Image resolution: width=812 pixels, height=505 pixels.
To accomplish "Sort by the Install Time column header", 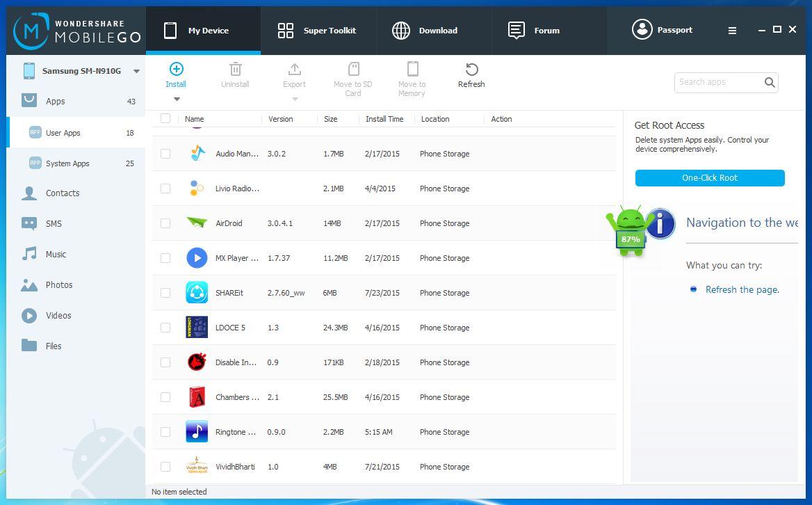I will [384, 119].
